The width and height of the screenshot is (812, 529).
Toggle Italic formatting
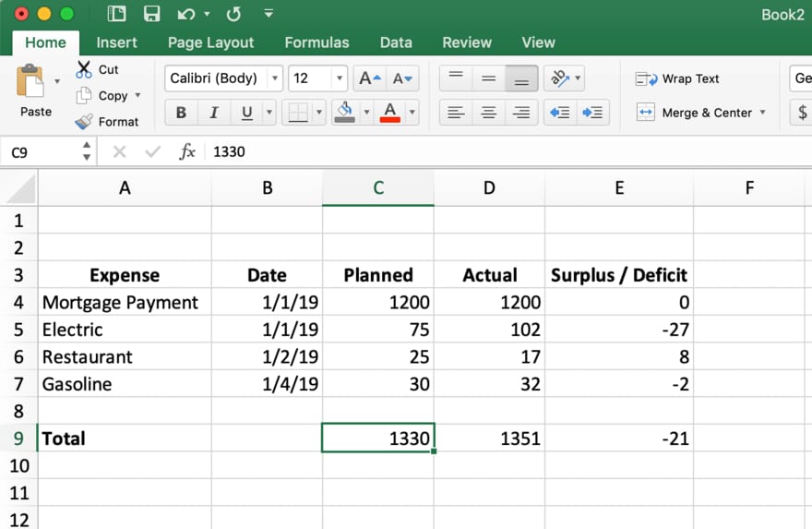pyautogui.click(x=214, y=113)
